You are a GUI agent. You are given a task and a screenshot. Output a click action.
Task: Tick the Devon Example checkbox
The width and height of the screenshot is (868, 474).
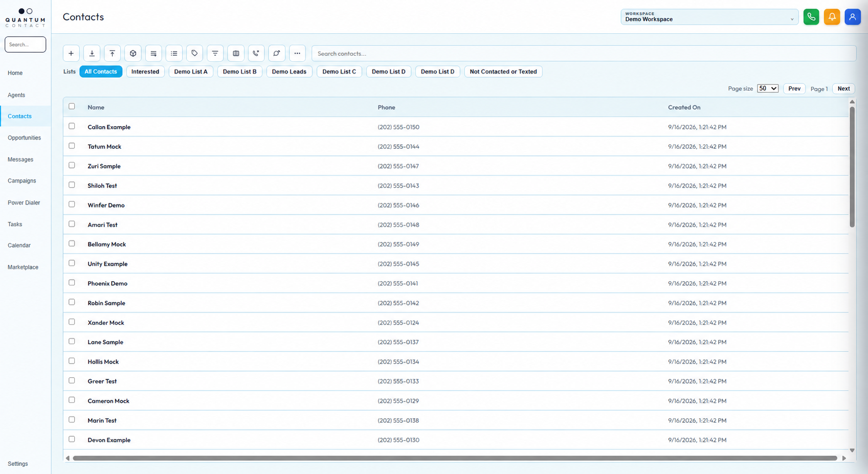(72, 439)
